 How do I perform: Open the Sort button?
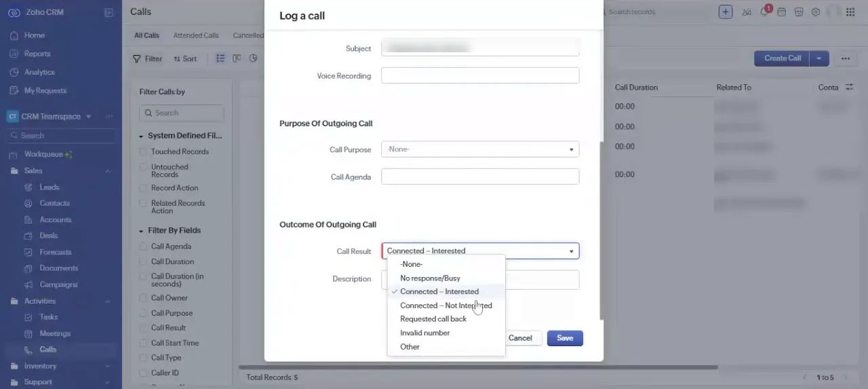tap(185, 58)
